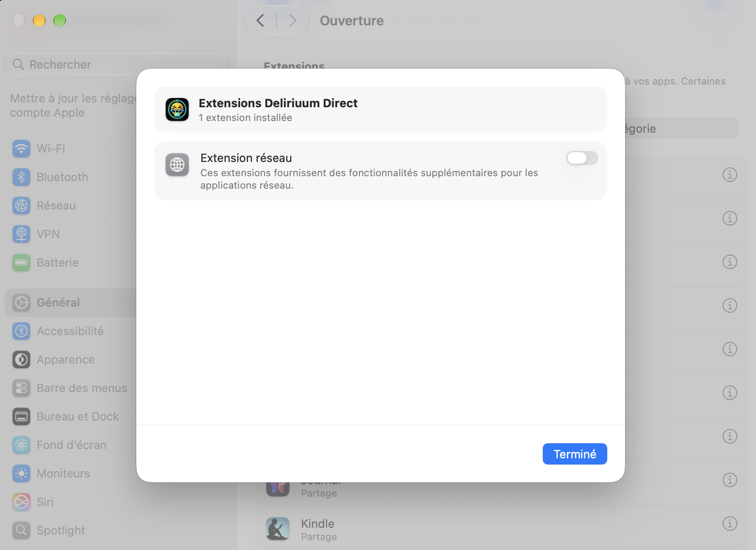Open the Siri sidebar icon
Screen dimensions: 756x550
coord(21,502)
